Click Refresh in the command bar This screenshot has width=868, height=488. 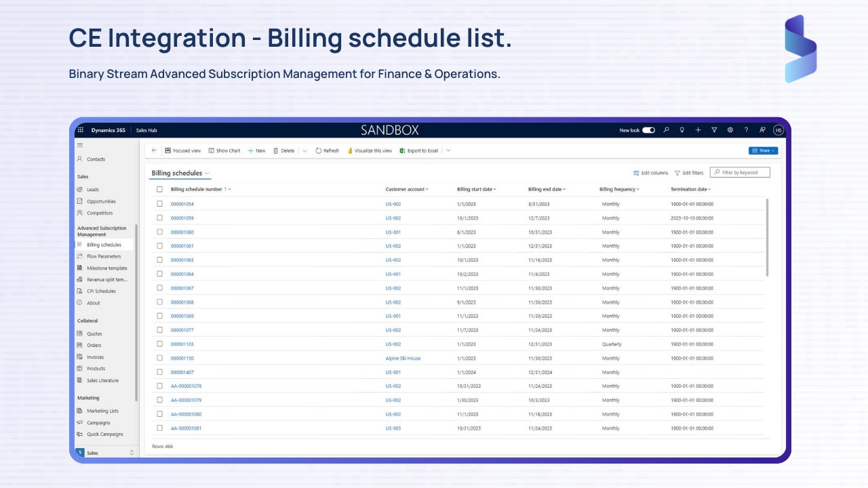pos(328,150)
